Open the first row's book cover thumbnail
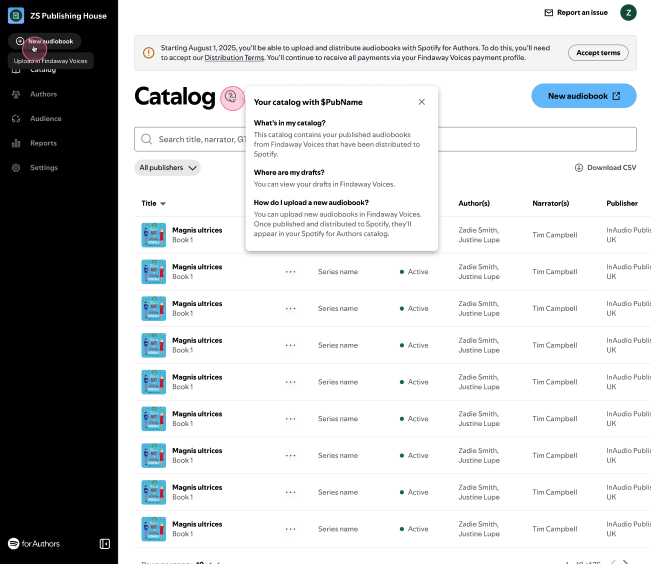 [x=154, y=235]
